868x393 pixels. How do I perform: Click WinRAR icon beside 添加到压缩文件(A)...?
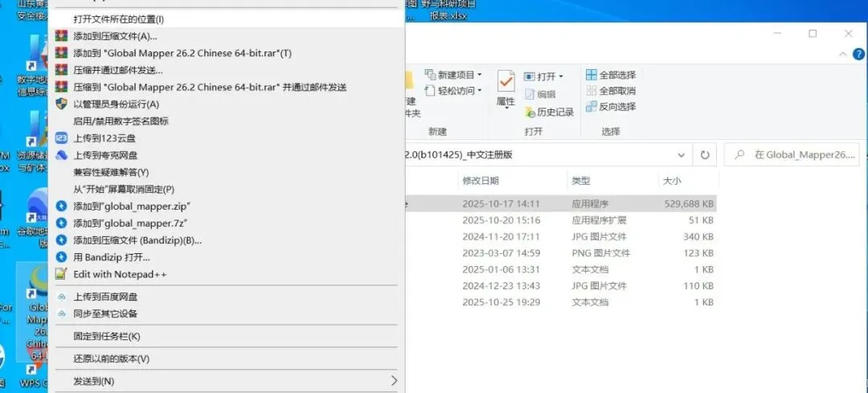click(61, 36)
